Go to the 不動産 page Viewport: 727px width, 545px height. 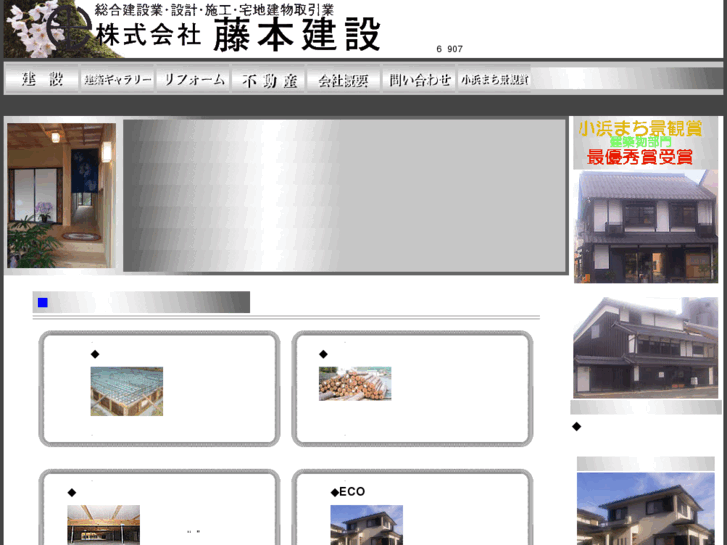269,79
